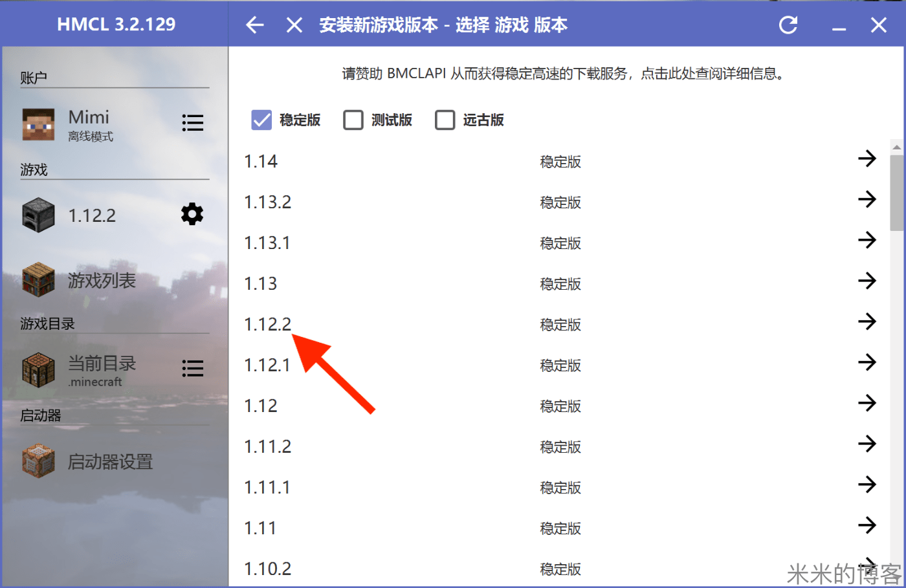
Task: Open the 当前目录 directory options list icon
Action: click(193, 368)
